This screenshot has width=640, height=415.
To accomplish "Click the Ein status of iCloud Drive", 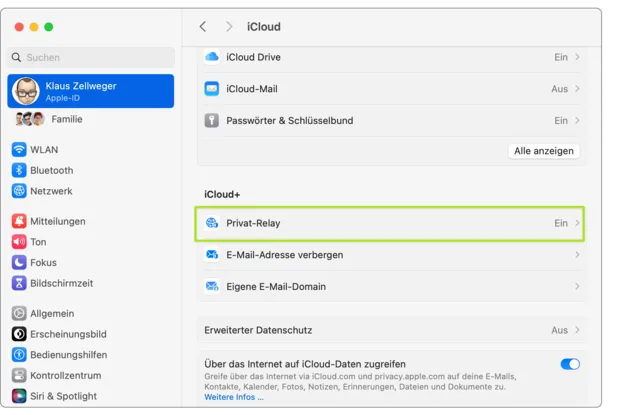I will 561,57.
